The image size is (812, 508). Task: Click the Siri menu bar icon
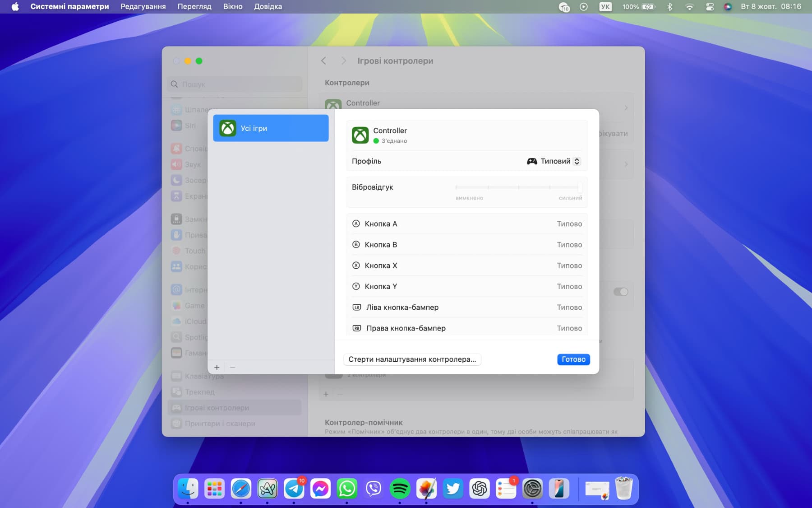tap(728, 6)
